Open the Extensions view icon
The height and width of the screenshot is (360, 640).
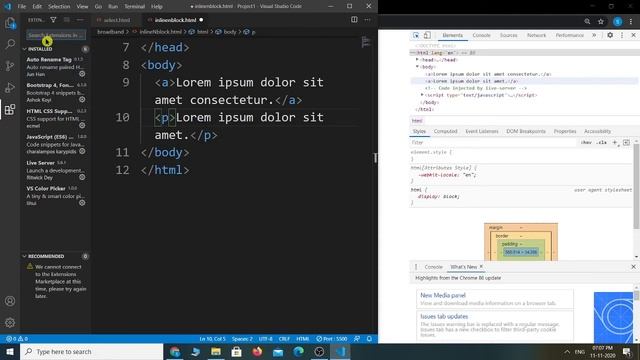pos(10,109)
